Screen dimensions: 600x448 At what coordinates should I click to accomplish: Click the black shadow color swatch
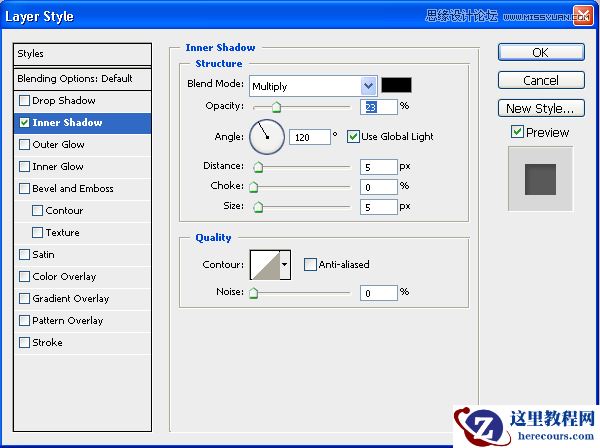(396, 86)
